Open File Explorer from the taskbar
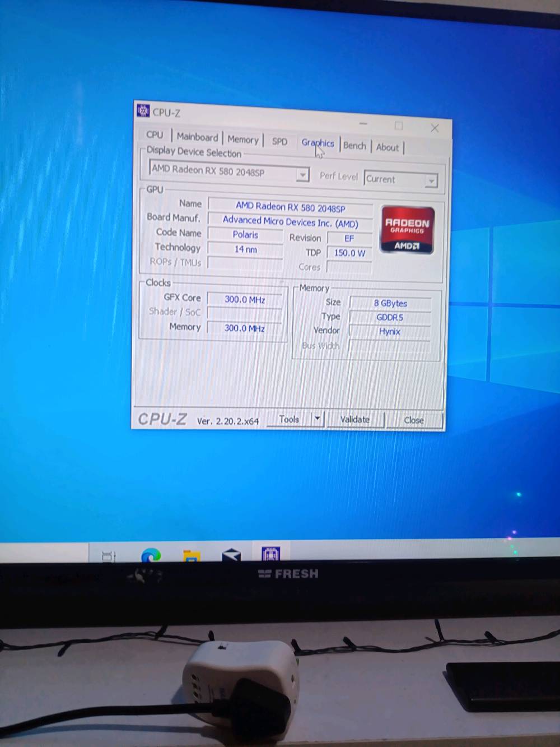 pos(192,556)
